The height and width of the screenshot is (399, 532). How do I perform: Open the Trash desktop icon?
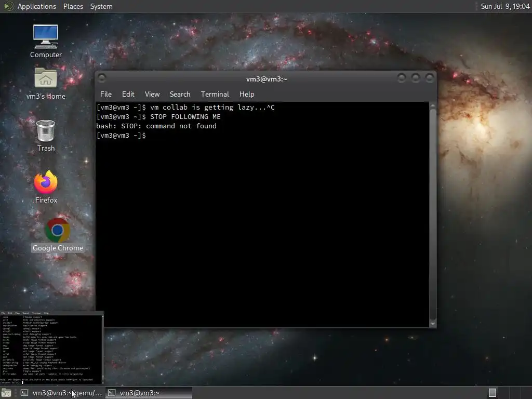coord(46,136)
